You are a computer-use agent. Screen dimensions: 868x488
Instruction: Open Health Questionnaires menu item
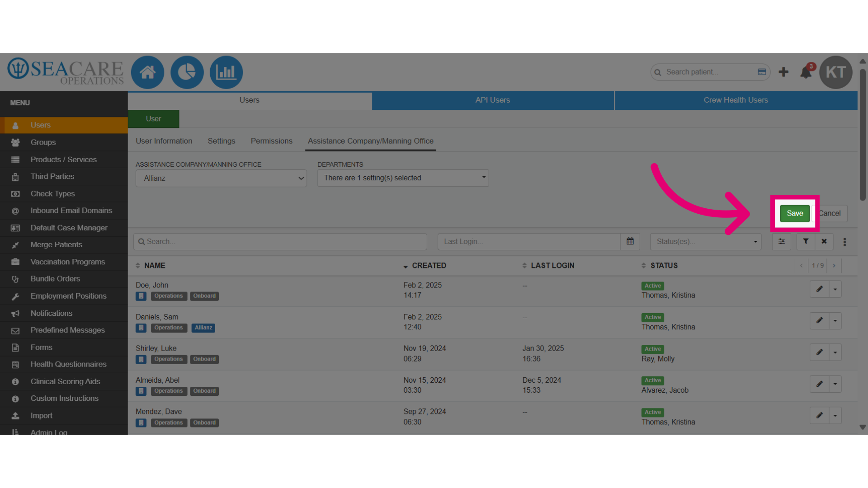point(64,365)
